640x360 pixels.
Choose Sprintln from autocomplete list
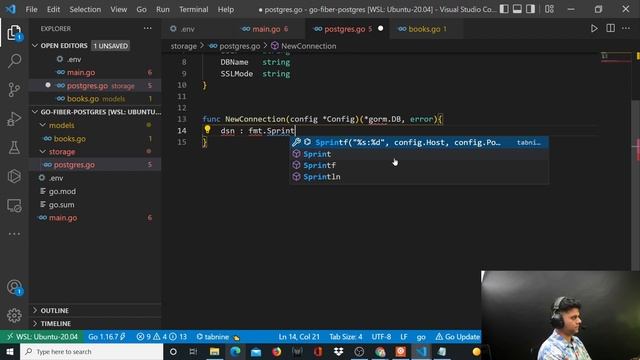pyautogui.click(x=419, y=177)
